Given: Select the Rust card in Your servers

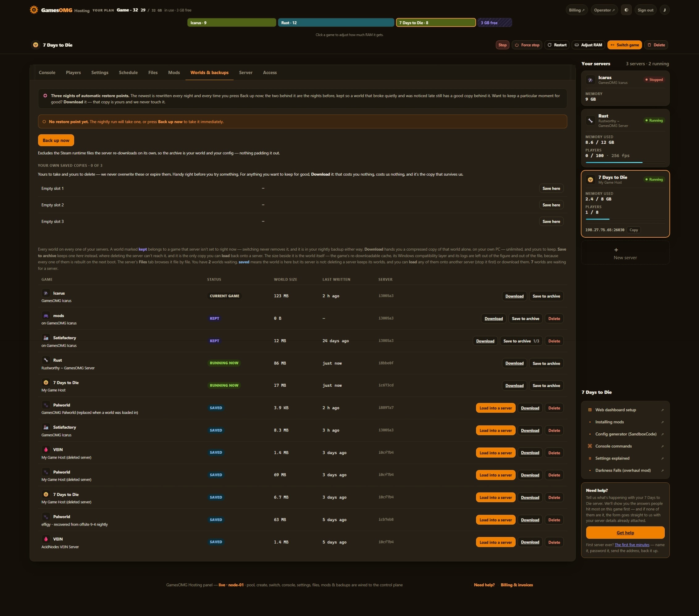Looking at the screenshot, I should pyautogui.click(x=625, y=138).
